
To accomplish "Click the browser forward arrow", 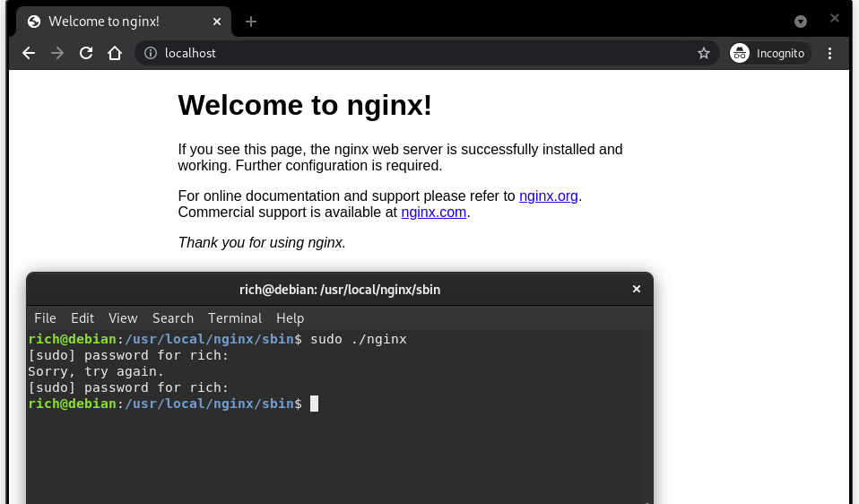I will (x=57, y=53).
